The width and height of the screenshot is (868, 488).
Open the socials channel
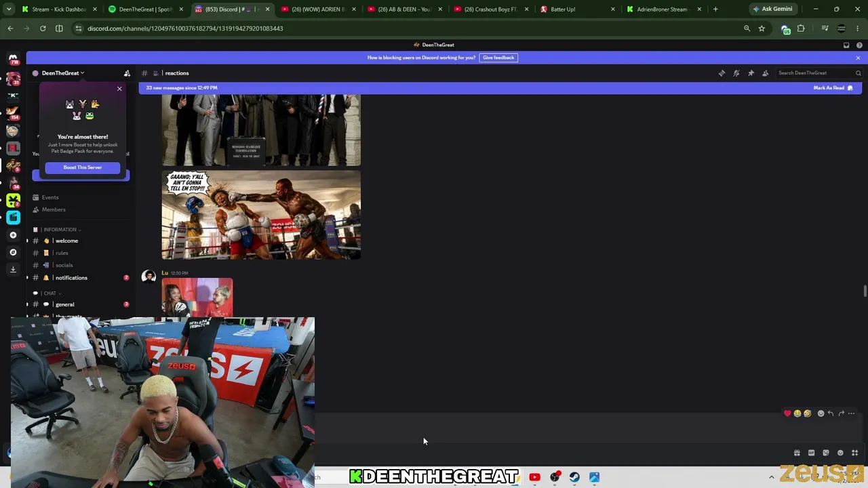coord(81,265)
